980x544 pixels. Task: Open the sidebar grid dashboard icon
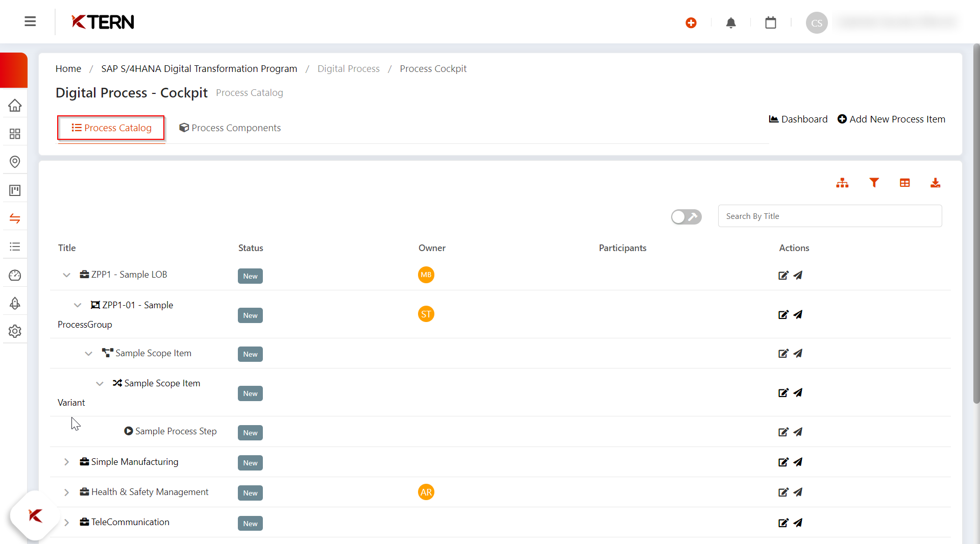point(15,134)
